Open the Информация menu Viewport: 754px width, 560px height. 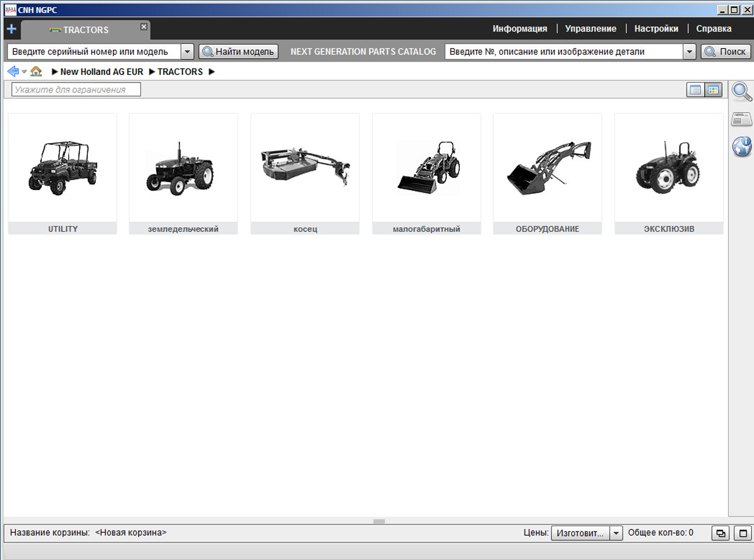pyautogui.click(x=520, y=28)
